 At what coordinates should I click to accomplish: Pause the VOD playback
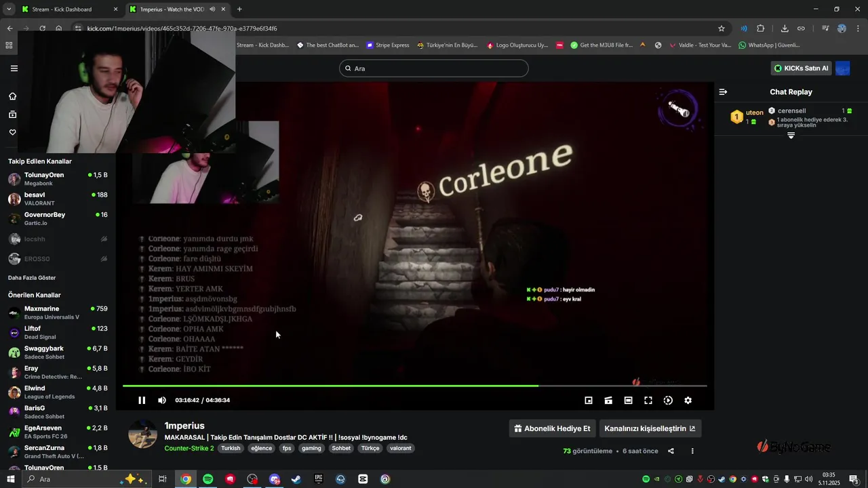pos(142,400)
